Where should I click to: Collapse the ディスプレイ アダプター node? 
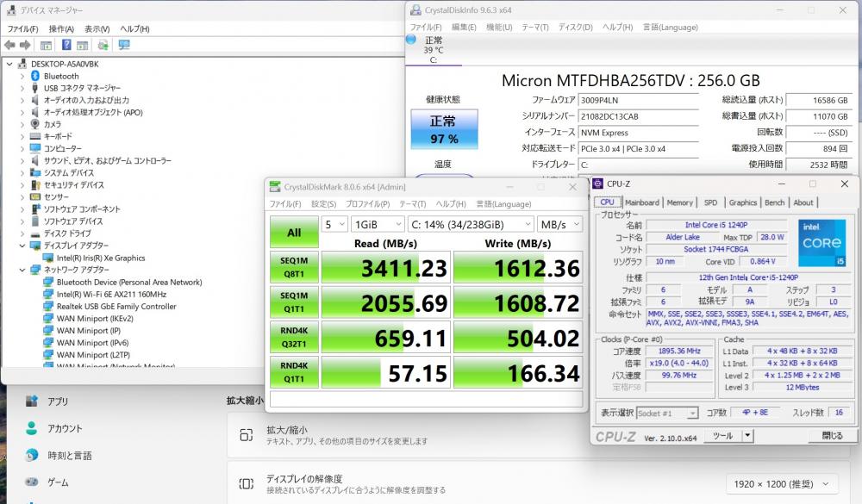click(22, 246)
